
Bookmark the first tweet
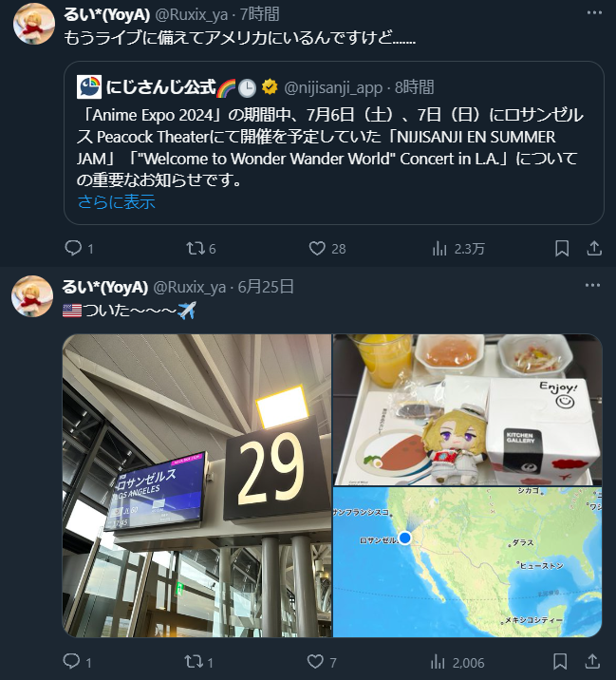(x=562, y=249)
